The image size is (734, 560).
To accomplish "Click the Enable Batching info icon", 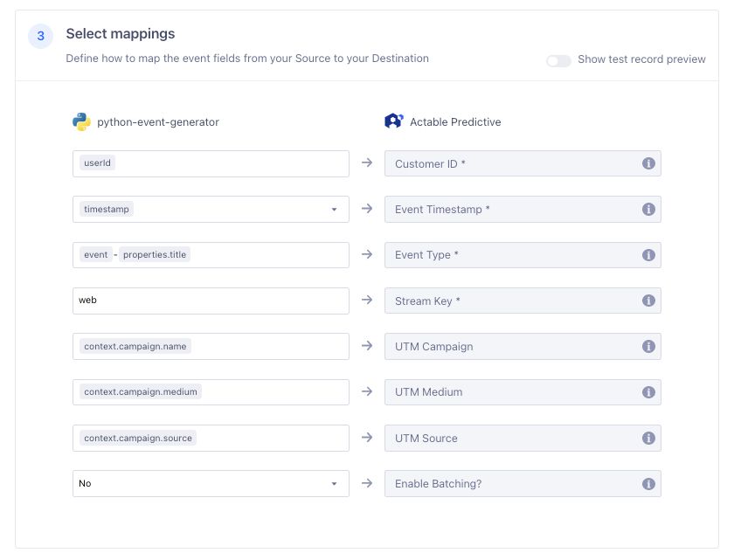I will 648,483.
